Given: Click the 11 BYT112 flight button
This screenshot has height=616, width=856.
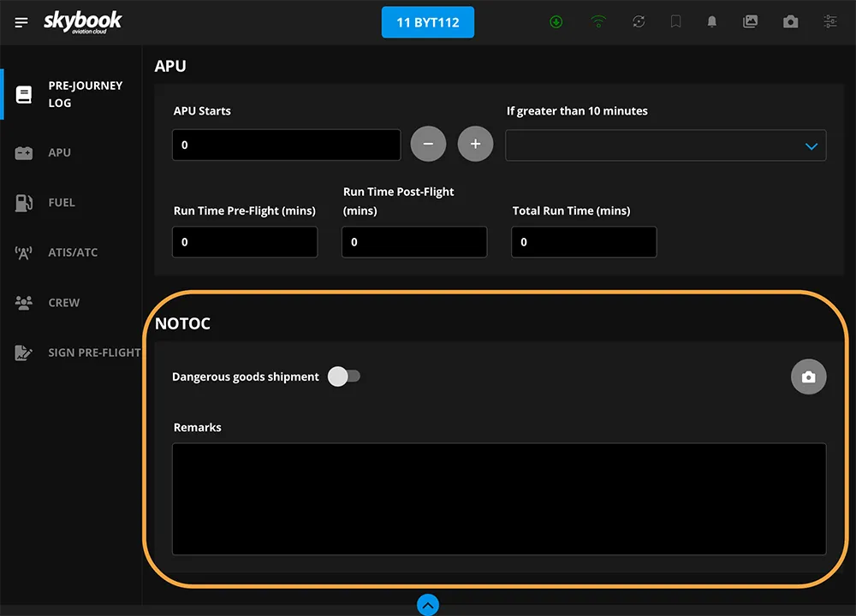Looking at the screenshot, I should 427,22.
